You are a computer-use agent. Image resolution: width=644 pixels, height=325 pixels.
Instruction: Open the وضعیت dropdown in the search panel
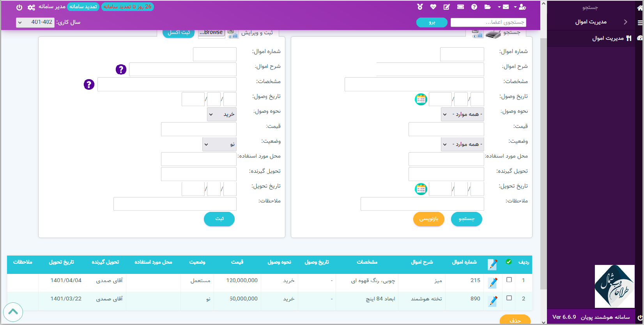coord(462,144)
